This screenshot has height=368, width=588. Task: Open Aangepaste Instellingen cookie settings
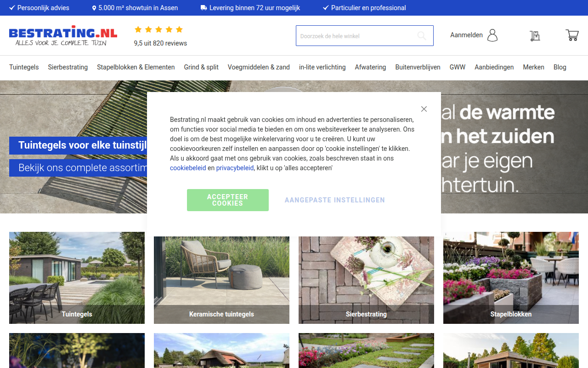tap(335, 200)
